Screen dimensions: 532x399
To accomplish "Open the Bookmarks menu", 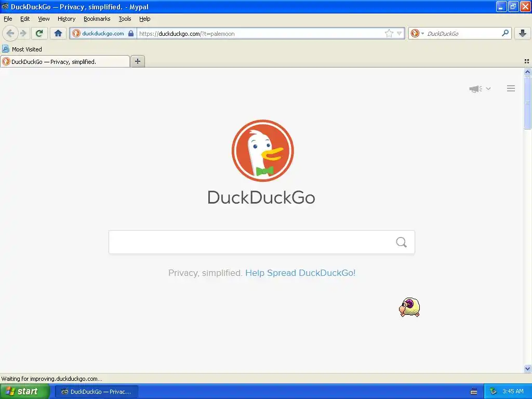I will tap(97, 19).
